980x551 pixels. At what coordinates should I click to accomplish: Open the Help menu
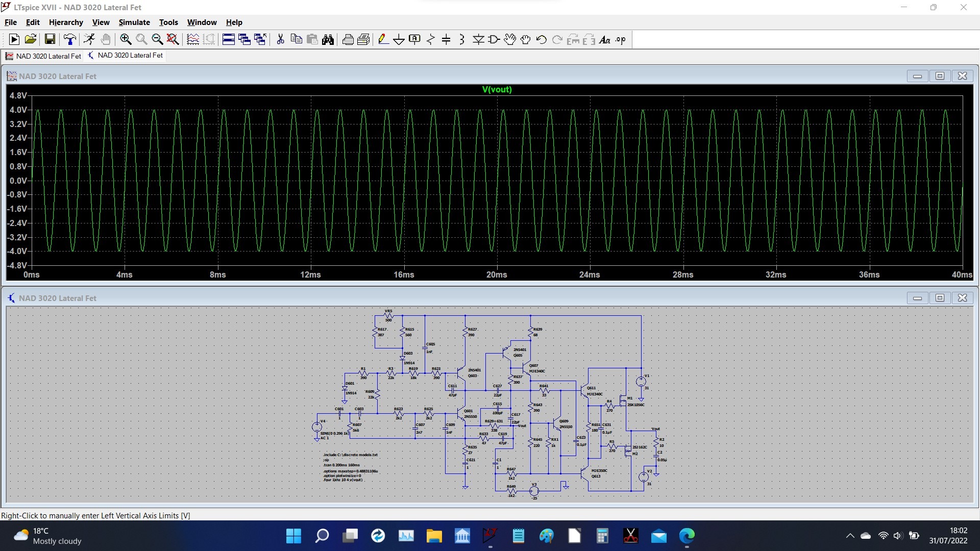coord(234,22)
